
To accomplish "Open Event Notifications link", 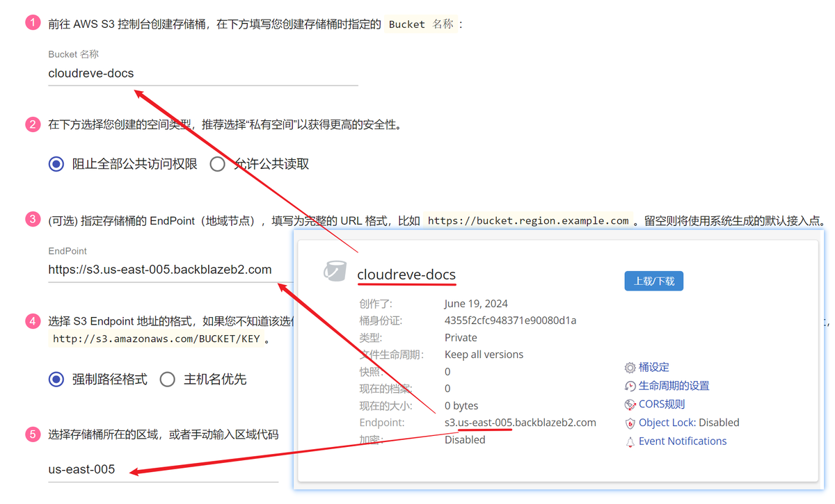I will click(x=683, y=441).
